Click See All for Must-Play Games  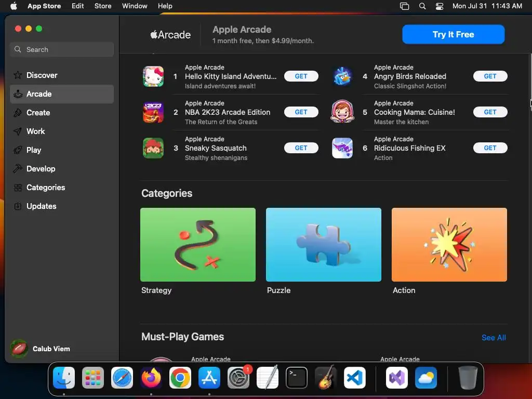click(494, 338)
